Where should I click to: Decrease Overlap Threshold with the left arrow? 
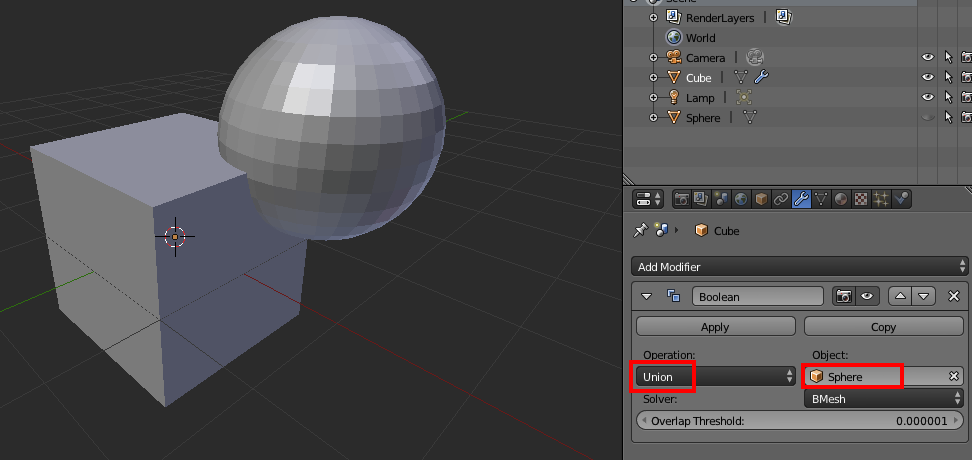pyautogui.click(x=643, y=421)
